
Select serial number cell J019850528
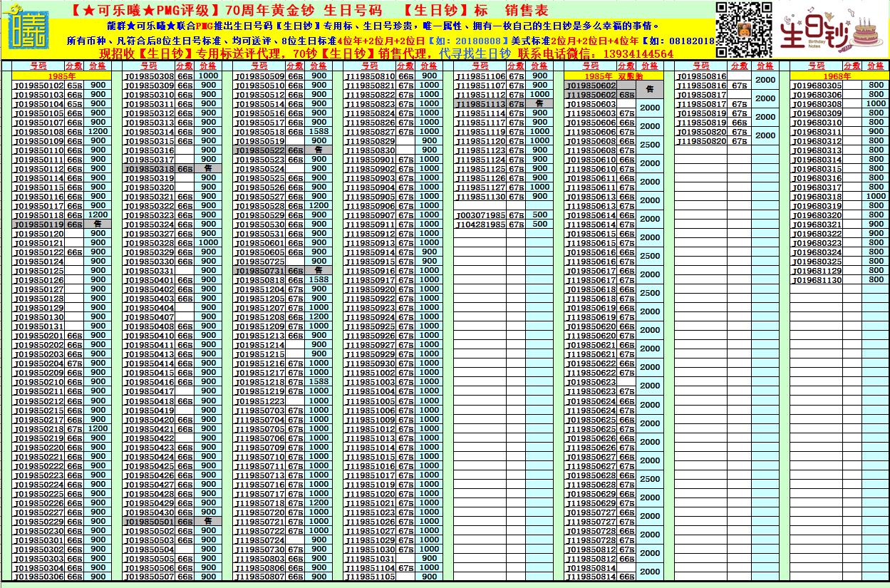260,206
